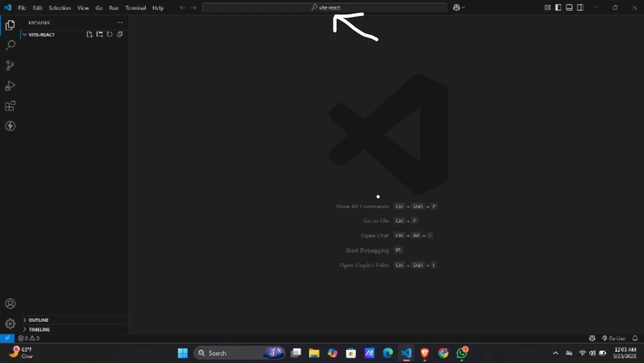Show errors and warnings in Problems
Viewport: 644px width, 363px height.
coord(29,338)
